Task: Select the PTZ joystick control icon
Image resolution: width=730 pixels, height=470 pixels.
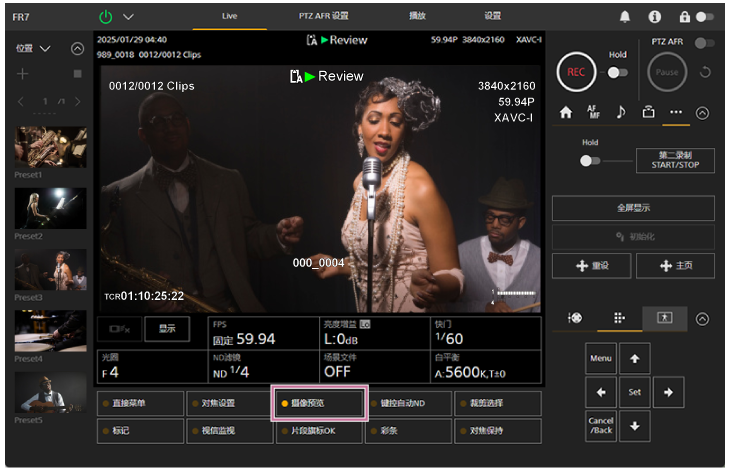Action: click(575, 318)
